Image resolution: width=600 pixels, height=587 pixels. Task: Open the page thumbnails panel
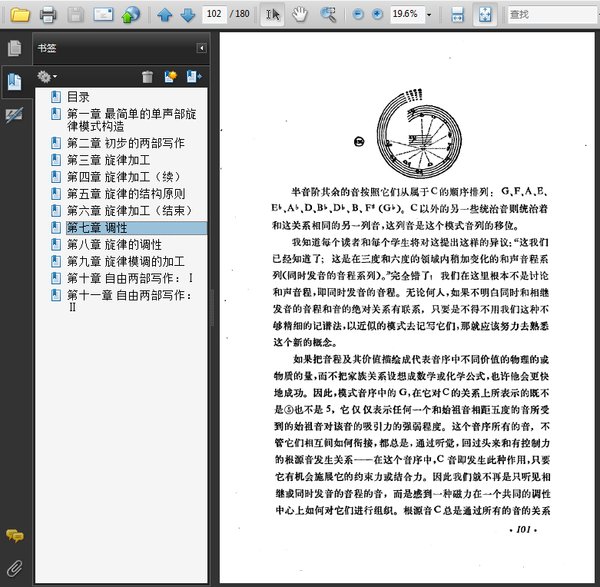[x=14, y=48]
